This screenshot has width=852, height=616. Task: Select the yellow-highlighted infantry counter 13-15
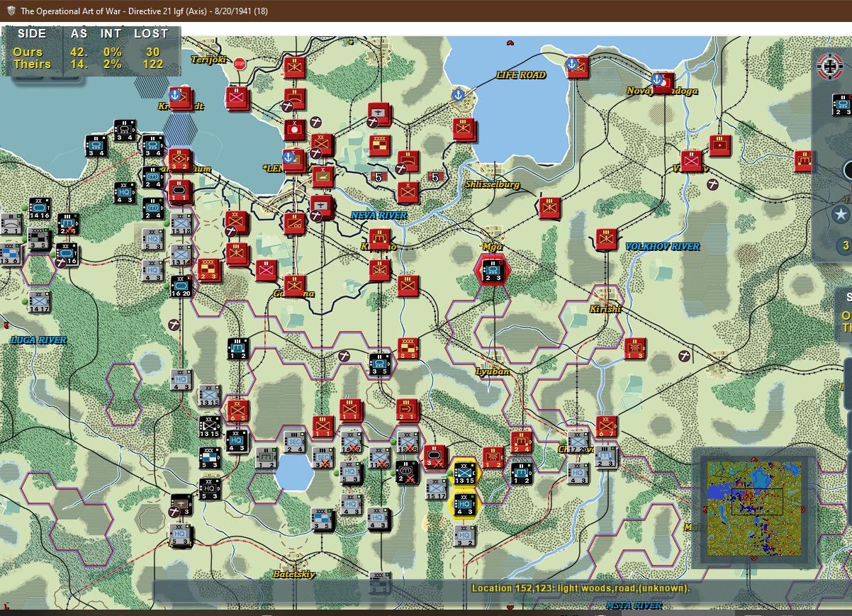coord(464,474)
